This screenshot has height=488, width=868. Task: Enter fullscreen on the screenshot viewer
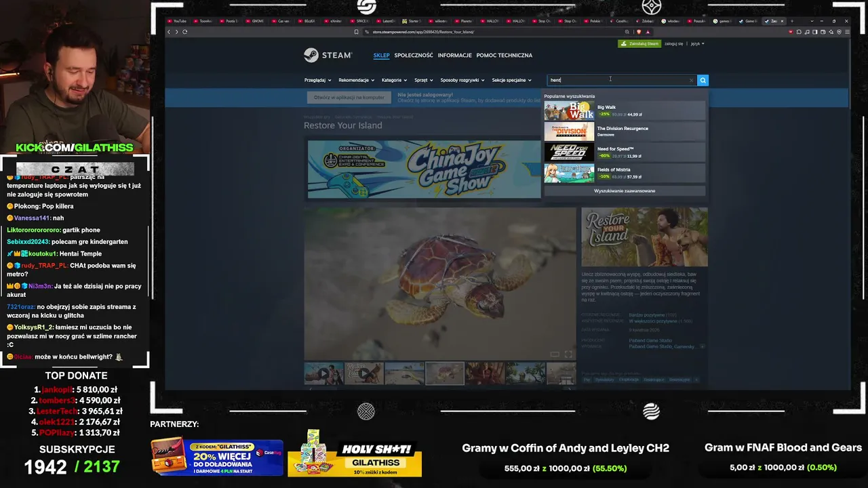(x=568, y=354)
